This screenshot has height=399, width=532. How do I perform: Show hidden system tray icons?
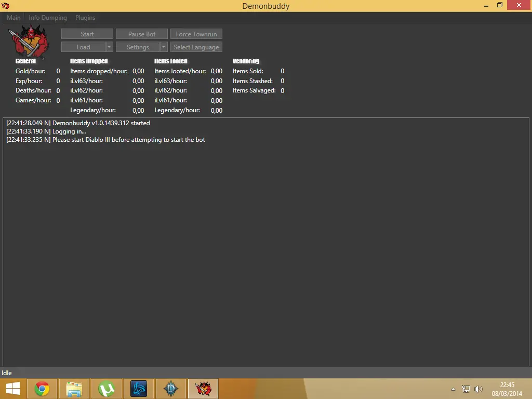(453, 389)
